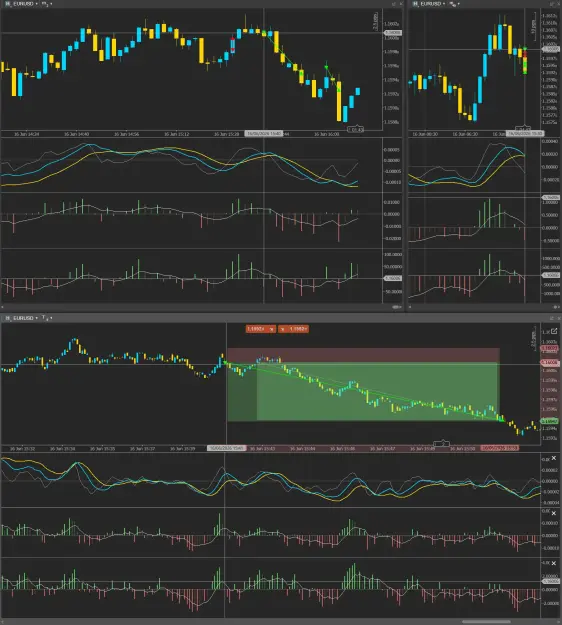Open EURUSD symbol dropdown in top-right chart
This screenshot has width=562, height=625.
click(433, 4)
